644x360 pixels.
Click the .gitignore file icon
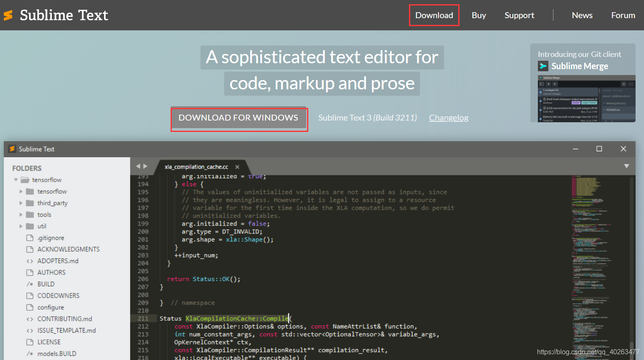(x=30, y=238)
